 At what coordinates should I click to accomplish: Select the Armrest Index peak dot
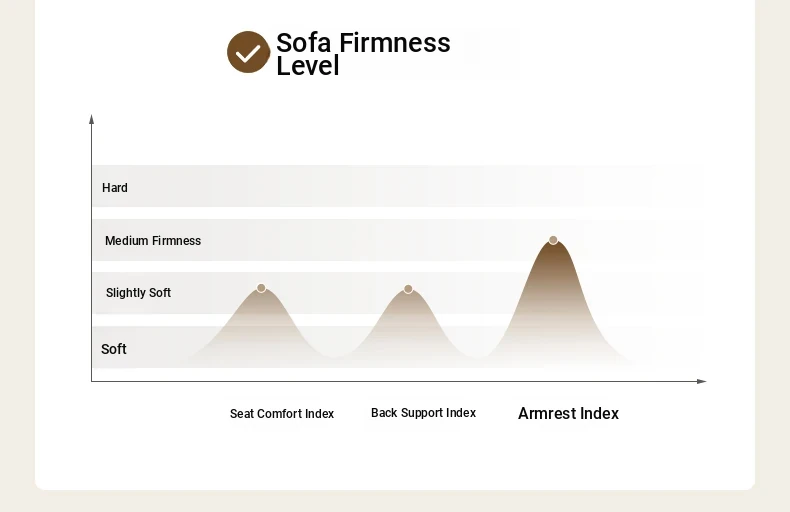(x=553, y=240)
